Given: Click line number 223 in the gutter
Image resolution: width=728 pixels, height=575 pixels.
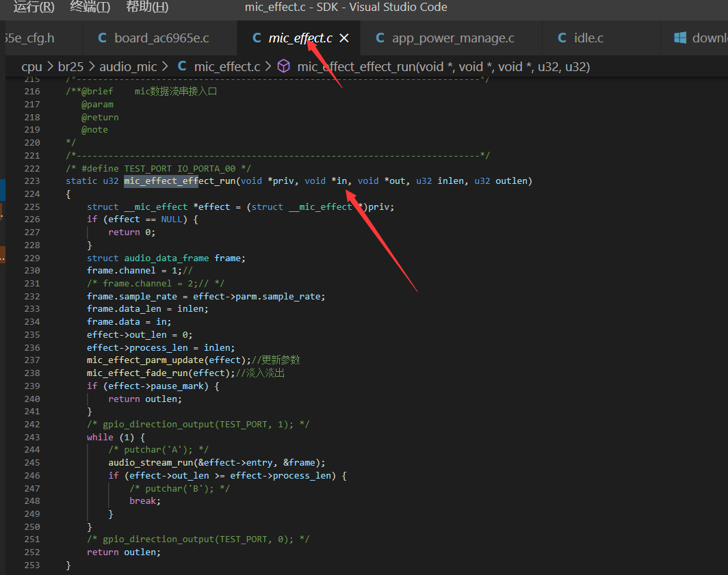Looking at the screenshot, I should click(x=32, y=181).
